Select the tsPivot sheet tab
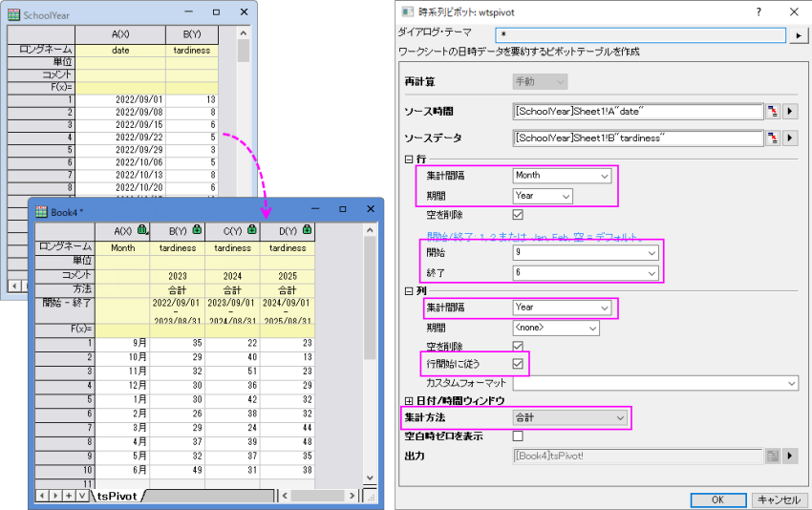Viewport: 812px width, 510px height. (117, 497)
